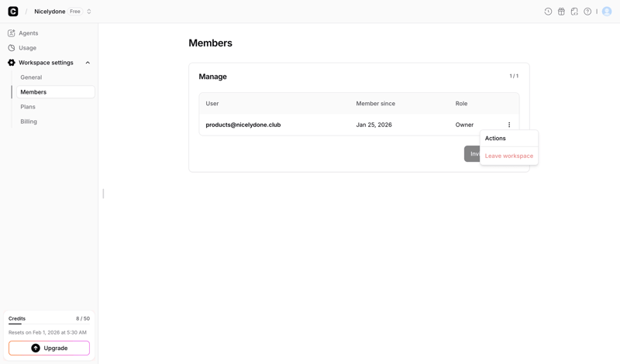The width and height of the screenshot is (620, 364).
Task: Click the Workspace settings label
Action: (46, 63)
